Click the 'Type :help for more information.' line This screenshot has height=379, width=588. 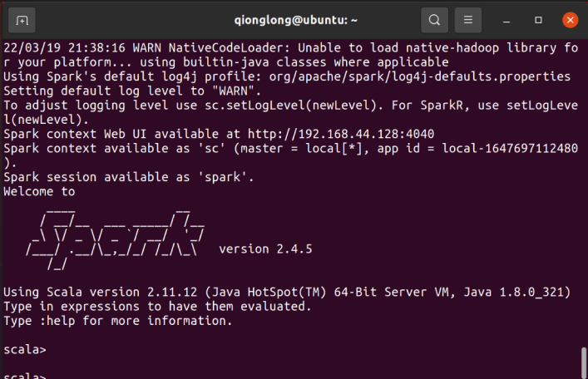tap(118, 321)
